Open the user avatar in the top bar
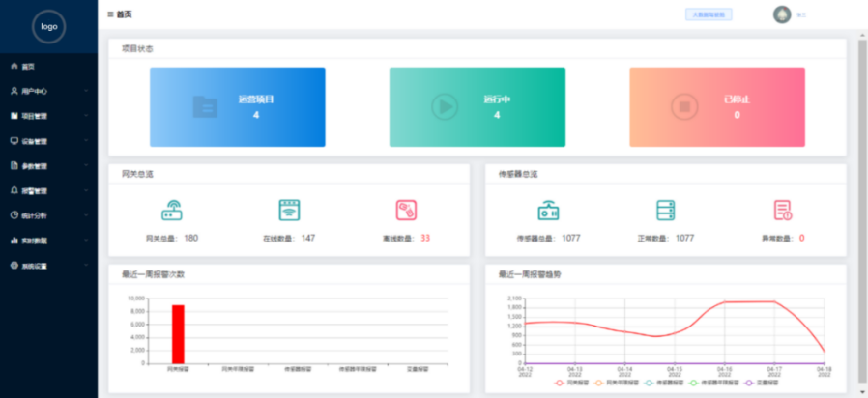The height and width of the screenshot is (398, 868). pos(782,14)
